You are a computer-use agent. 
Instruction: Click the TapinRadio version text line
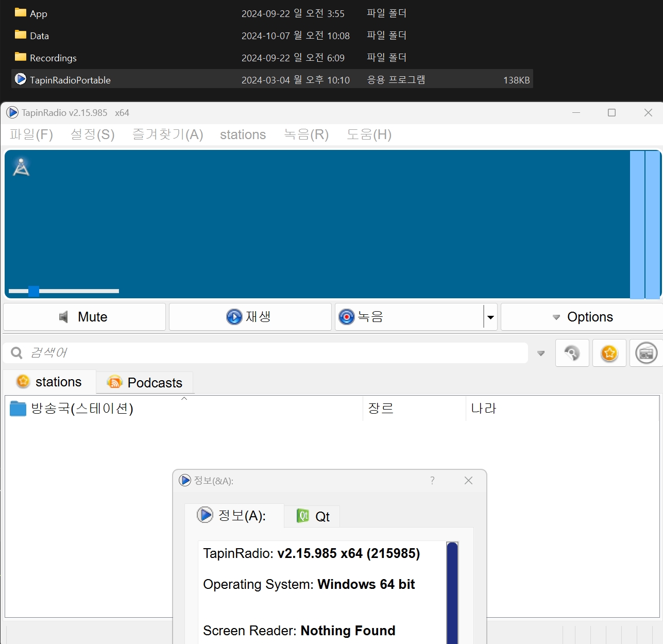coord(312,553)
